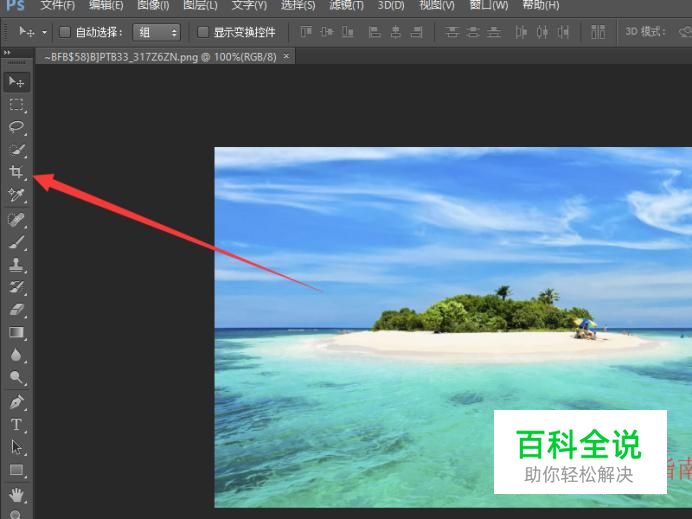Open the 文字(Y) menu
The height and width of the screenshot is (519, 692).
pyautogui.click(x=249, y=5)
